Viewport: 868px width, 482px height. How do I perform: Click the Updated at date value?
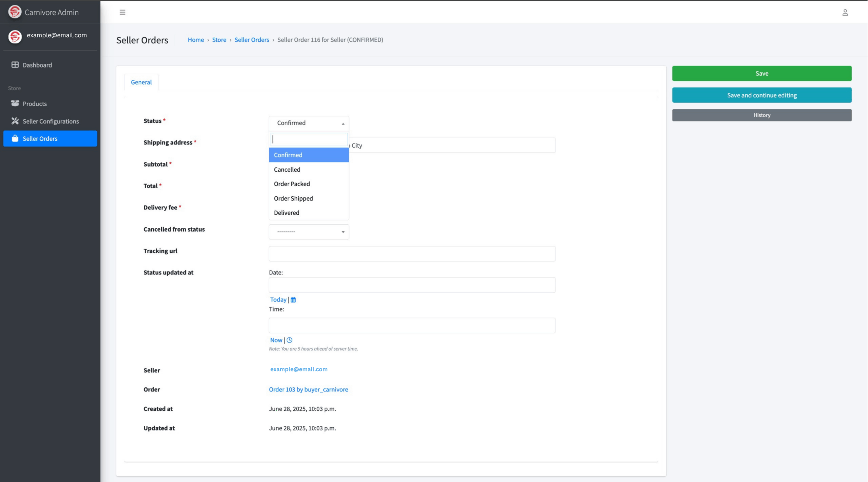[302, 428]
